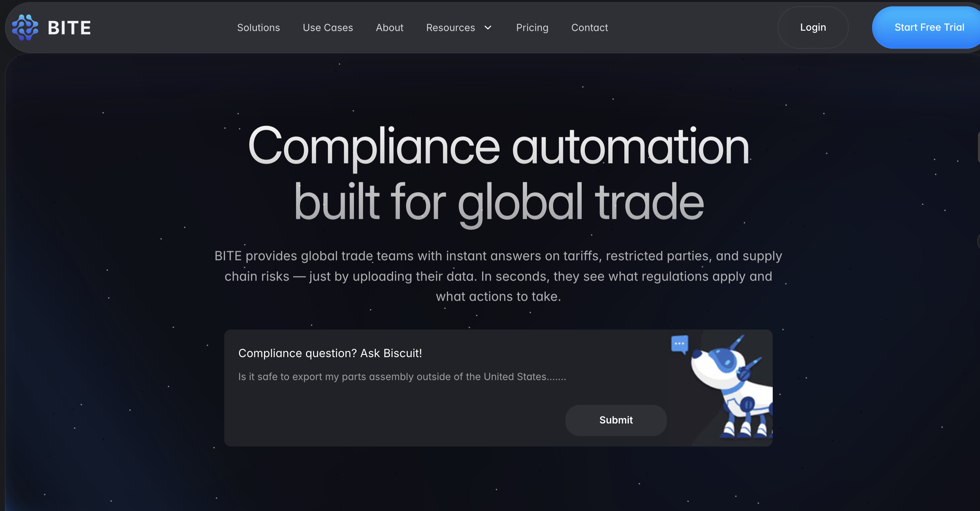Screen dimensions: 980x511
Task: Go to Use Cases page
Action: [327, 28]
